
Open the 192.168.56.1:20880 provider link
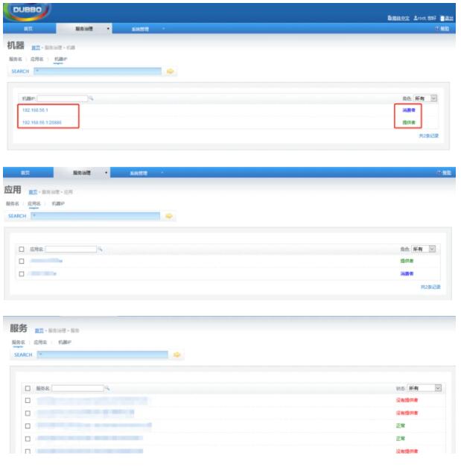tap(42, 122)
